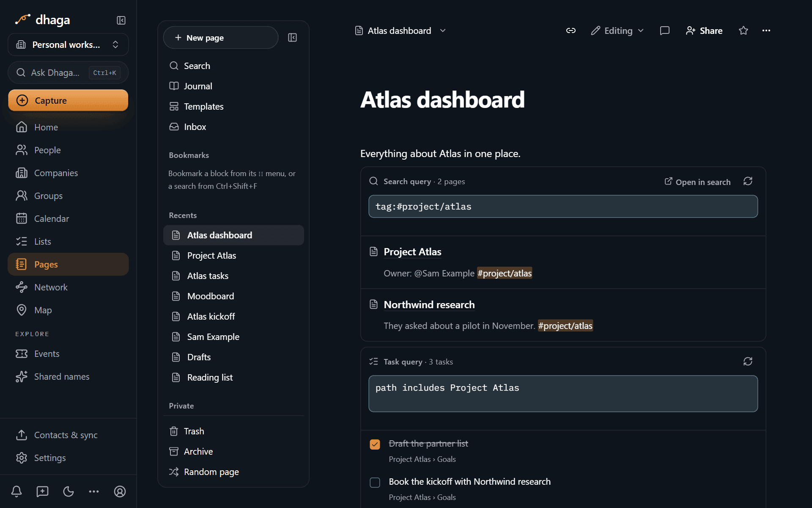Open the comments panel icon
The width and height of the screenshot is (812, 508).
pyautogui.click(x=664, y=30)
